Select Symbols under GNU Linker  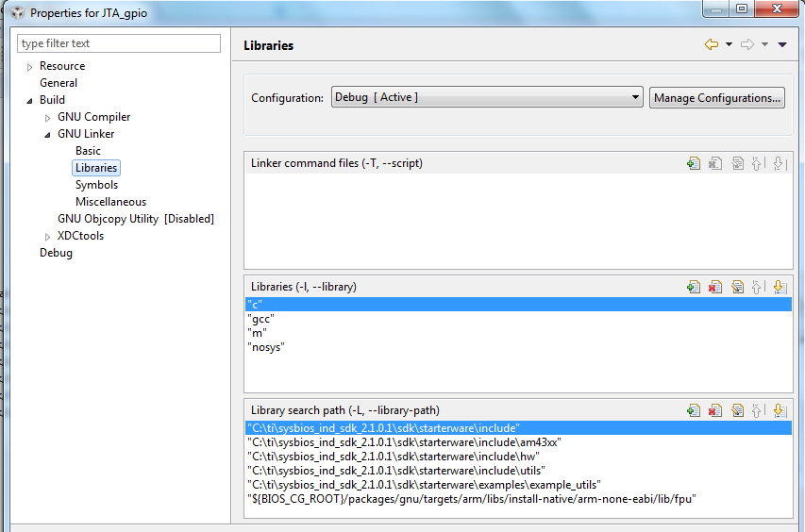pyautogui.click(x=96, y=185)
